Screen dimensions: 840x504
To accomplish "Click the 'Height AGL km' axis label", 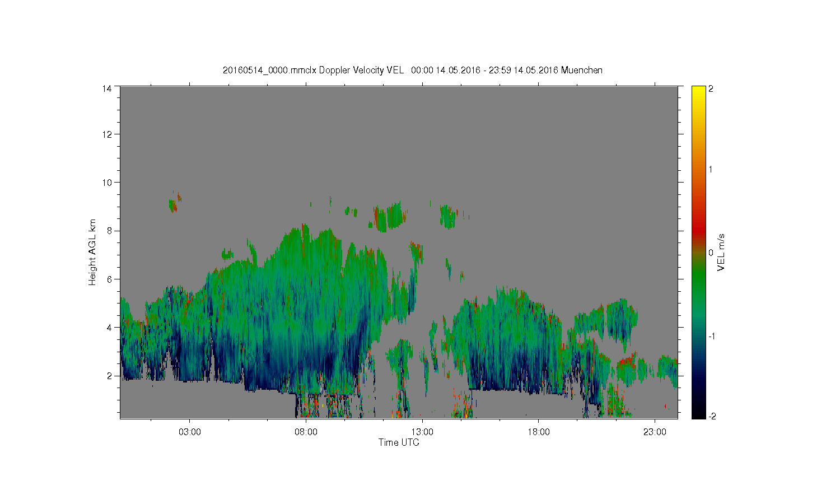I will pyautogui.click(x=92, y=252).
